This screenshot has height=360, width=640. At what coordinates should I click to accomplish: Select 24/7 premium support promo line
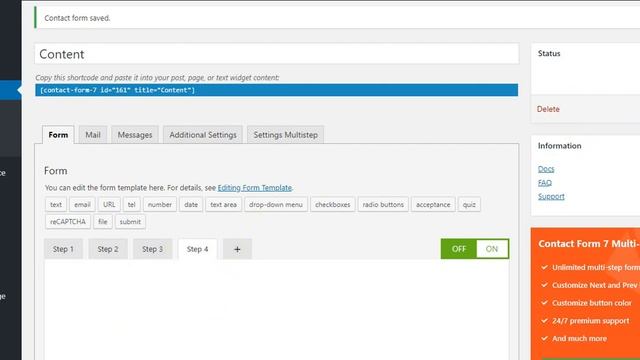coord(590,321)
